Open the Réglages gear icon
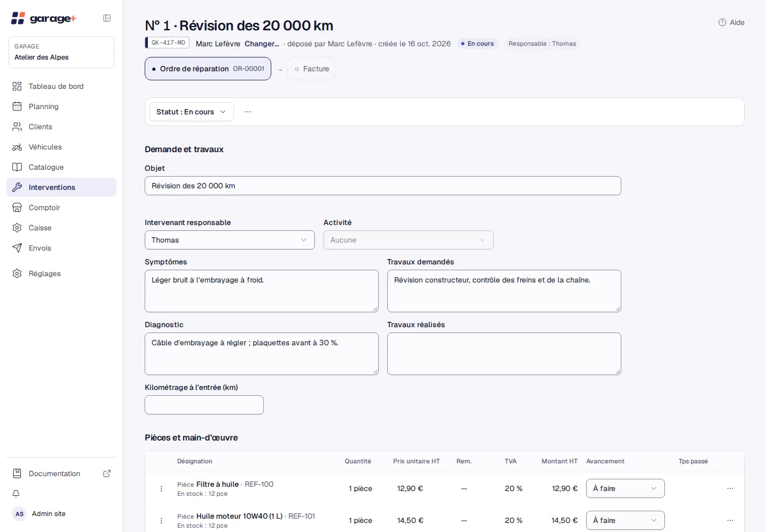766x532 pixels. click(17, 273)
